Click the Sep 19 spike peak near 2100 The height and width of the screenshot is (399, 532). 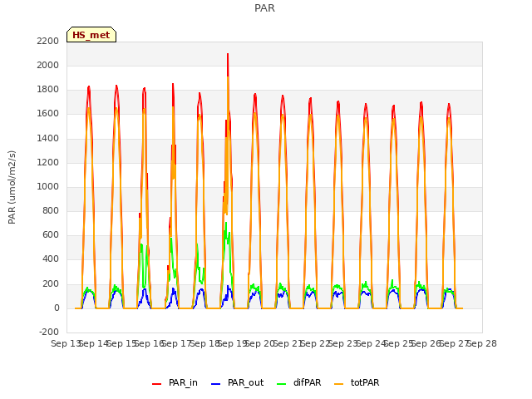(228, 54)
